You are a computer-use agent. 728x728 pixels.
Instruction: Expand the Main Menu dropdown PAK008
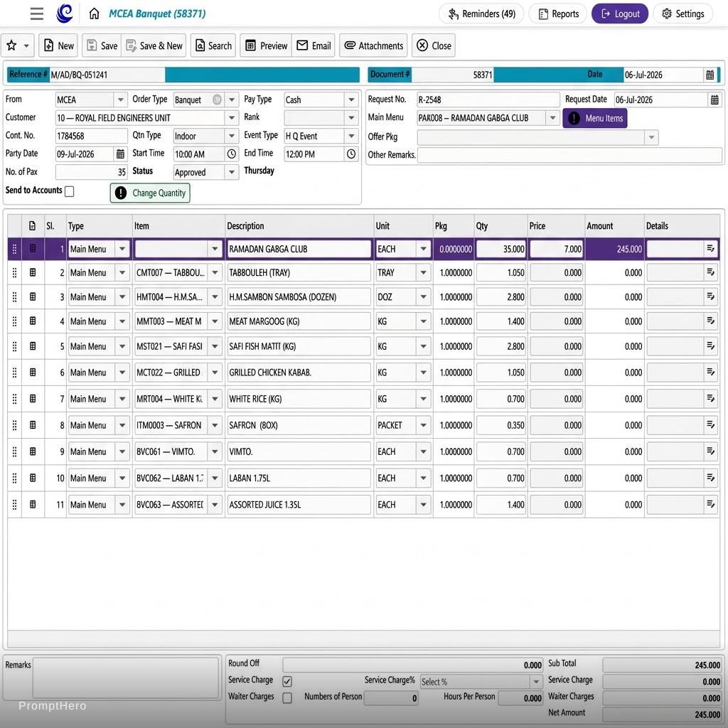click(x=552, y=118)
